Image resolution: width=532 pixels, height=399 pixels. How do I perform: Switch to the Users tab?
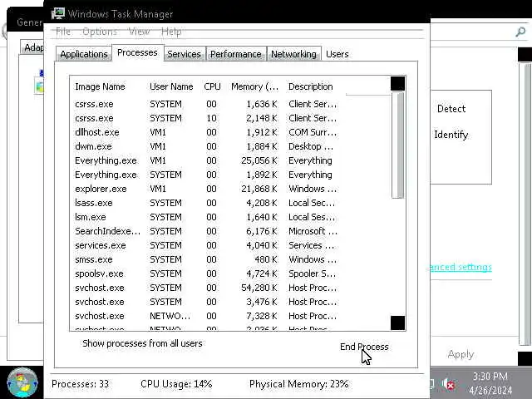[x=337, y=54]
